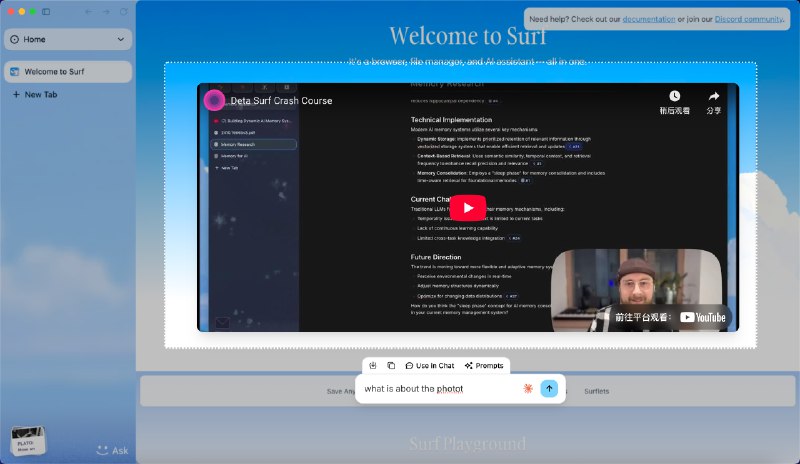Click the video Share arrow icon
The image size is (800, 464).
(713, 96)
